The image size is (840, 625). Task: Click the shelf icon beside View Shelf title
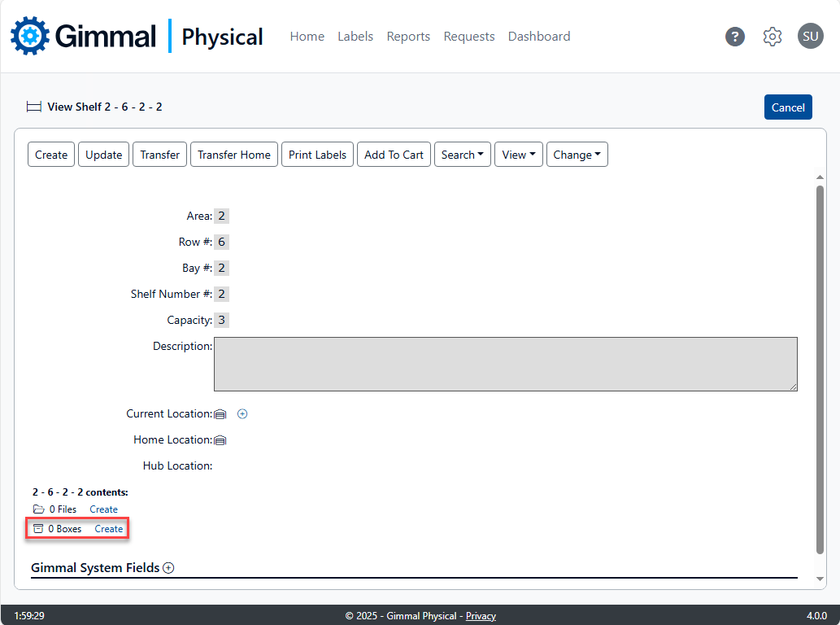[33, 107]
